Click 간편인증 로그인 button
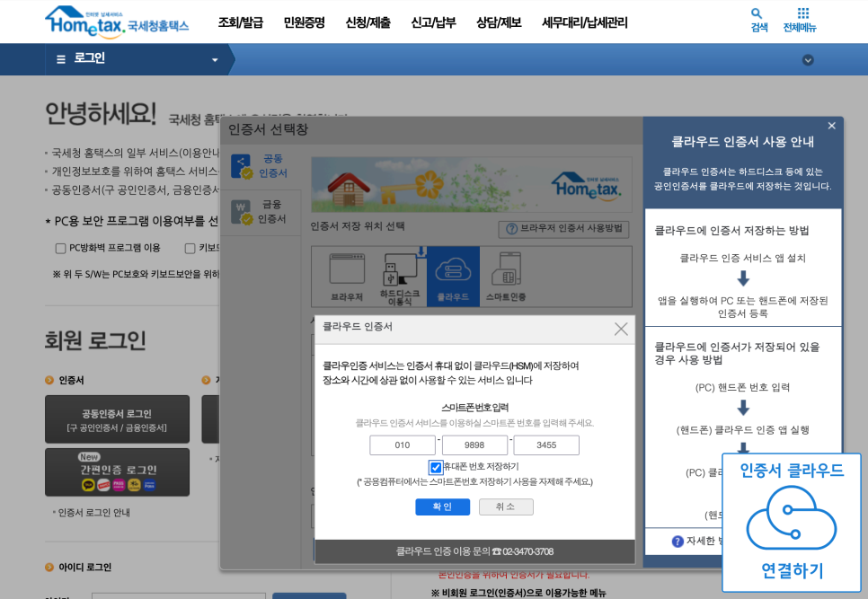This screenshot has height=599, width=868. pyautogui.click(x=117, y=471)
